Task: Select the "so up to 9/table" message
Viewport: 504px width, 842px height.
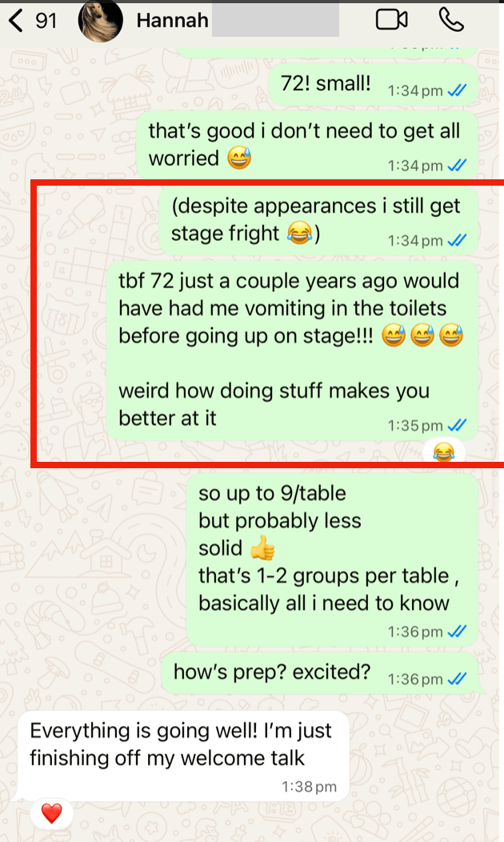Action: pyautogui.click(x=332, y=560)
